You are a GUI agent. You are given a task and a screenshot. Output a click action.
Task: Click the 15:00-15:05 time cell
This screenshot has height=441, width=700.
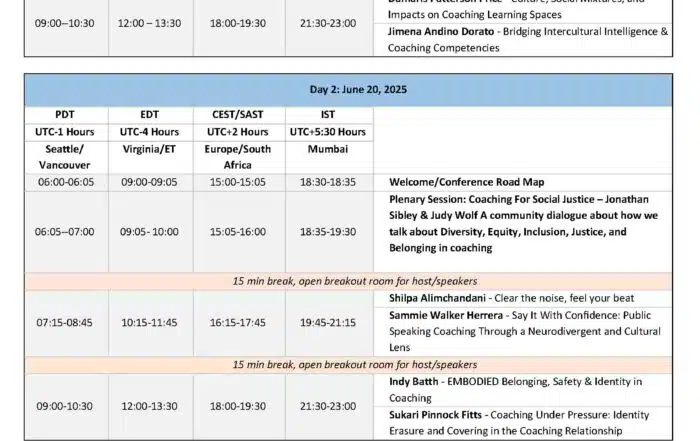(x=239, y=183)
